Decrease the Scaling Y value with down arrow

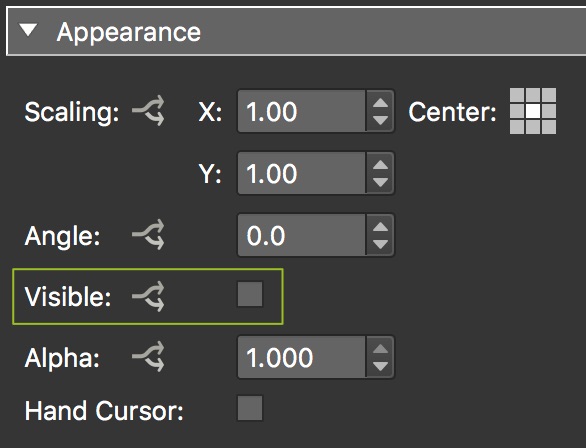click(380, 182)
